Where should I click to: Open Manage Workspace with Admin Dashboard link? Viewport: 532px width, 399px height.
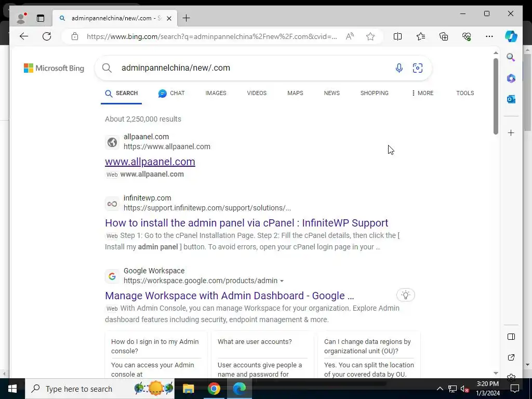[x=229, y=296]
